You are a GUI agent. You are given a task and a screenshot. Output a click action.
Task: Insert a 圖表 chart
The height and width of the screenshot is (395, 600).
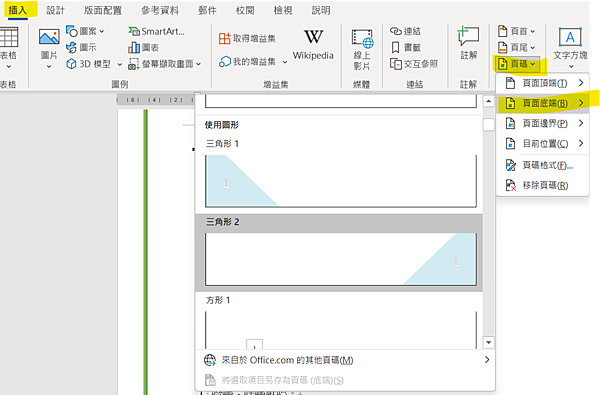coord(143,47)
